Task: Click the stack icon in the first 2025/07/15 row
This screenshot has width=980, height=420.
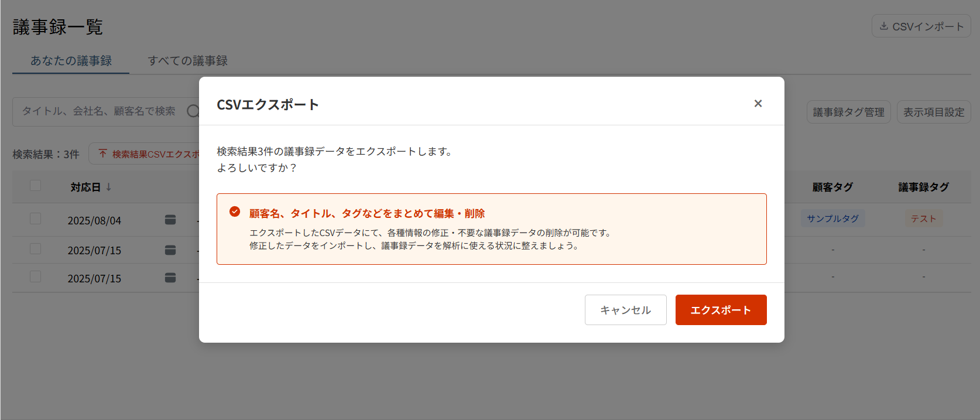Action: [170, 250]
